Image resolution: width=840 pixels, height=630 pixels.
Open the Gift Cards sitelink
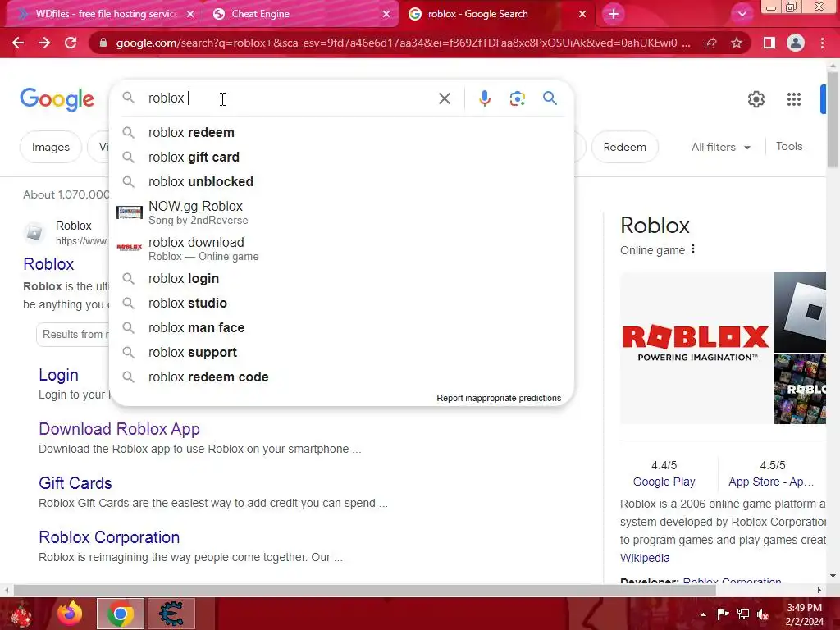click(x=75, y=483)
